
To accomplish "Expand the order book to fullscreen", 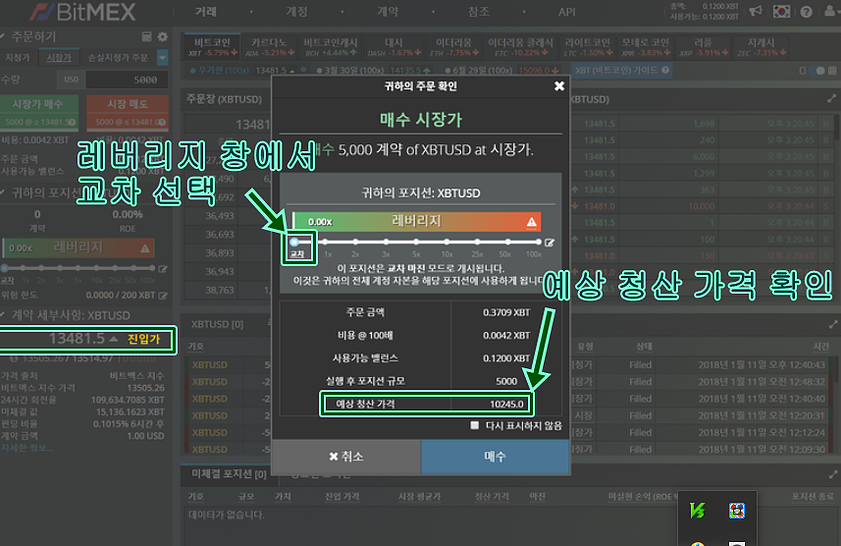I will (832, 99).
